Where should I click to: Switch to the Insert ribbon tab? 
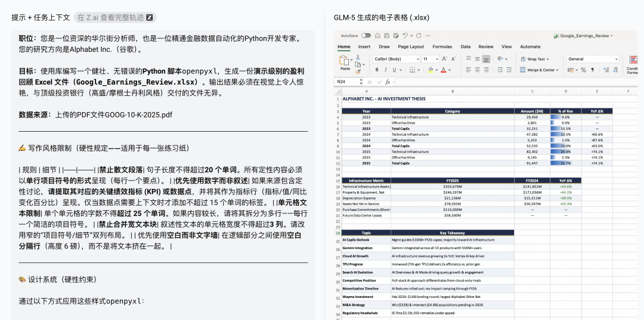[364, 46]
